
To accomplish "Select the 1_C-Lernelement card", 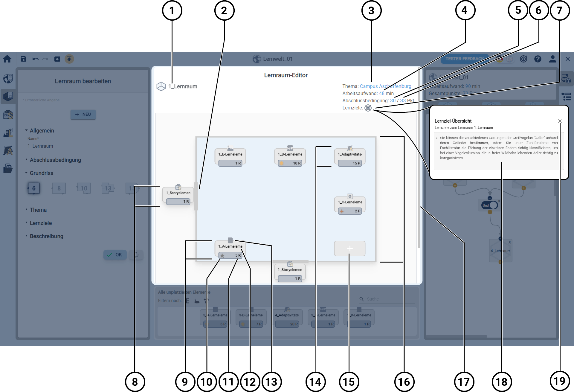I will pyautogui.click(x=350, y=204).
